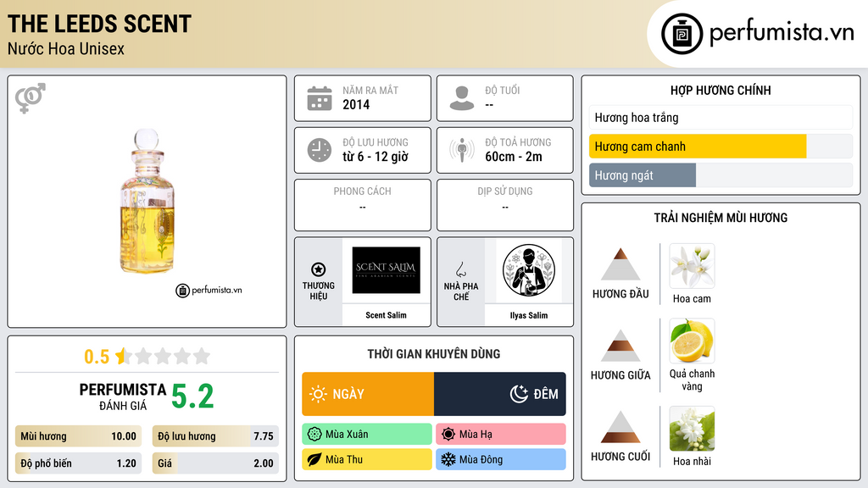Click the Hương hoa trắng accord bar
This screenshot has width=868, height=488.
click(721, 117)
